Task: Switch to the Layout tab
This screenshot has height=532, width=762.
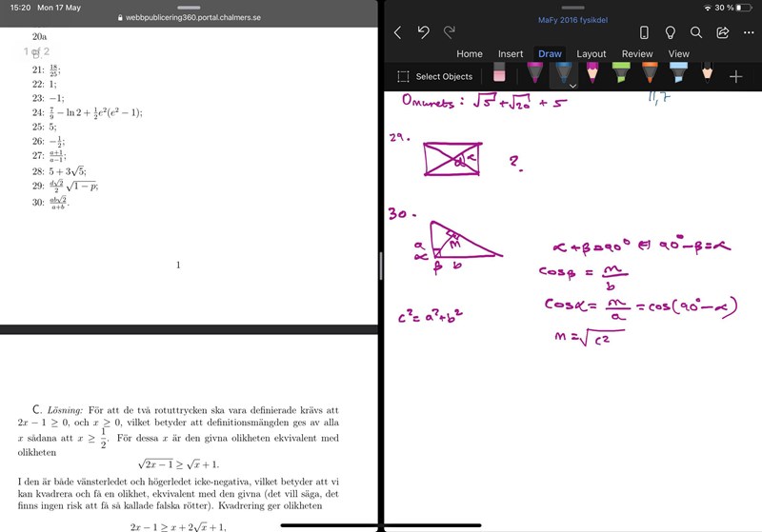Action: click(x=592, y=54)
